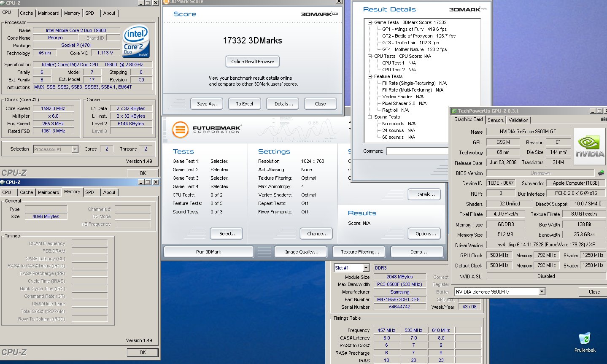Close the 3DMark Score dialog via Close
This screenshot has width=607, height=364.
click(320, 104)
